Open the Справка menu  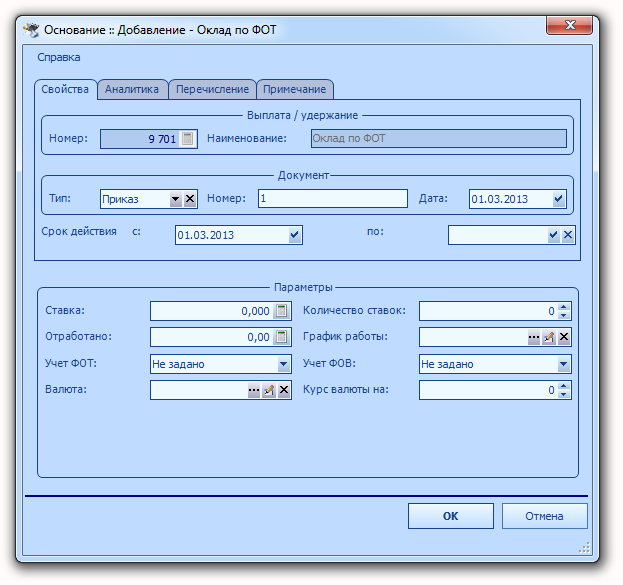pos(59,58)
